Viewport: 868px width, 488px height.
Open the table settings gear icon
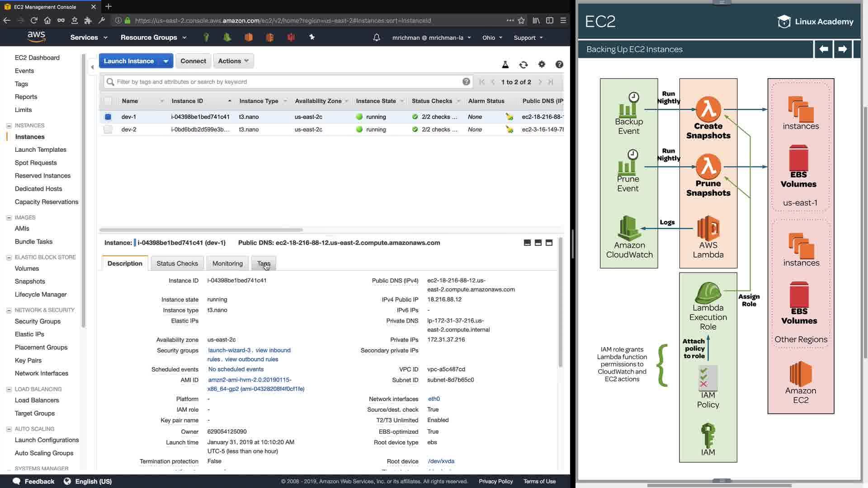[x=542, y=65]
